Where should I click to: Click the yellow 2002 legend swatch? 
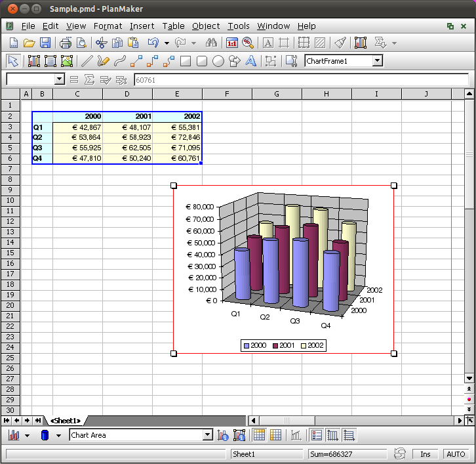click(x=304, y=345)
